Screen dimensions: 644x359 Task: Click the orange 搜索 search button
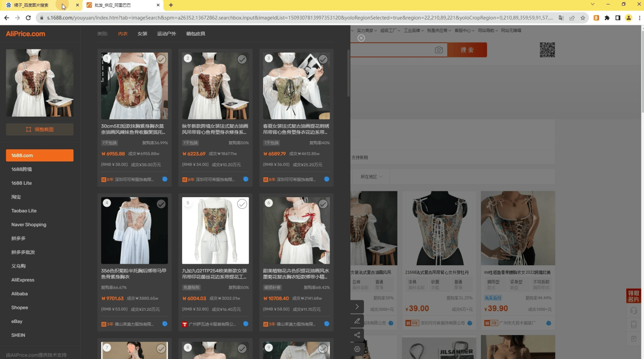(x=467, y=50)
